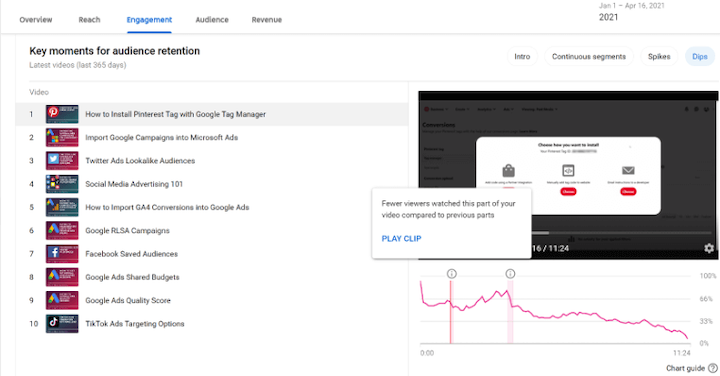Click 'How to Install Pinterest Tag with Google Tag Manager'
Image resolution: width=720 pixels, height=376 pixels.
tap(175, 114)
